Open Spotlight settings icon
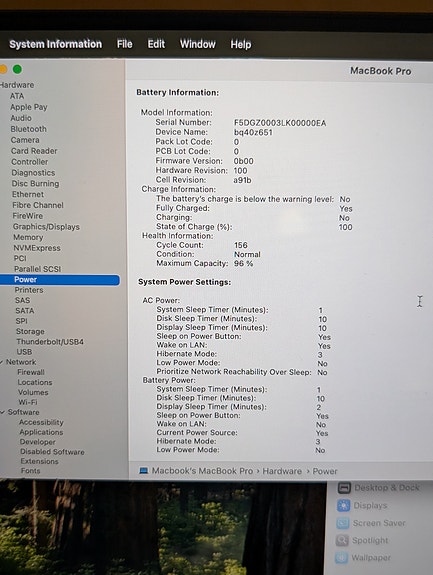This screenshot has width=433, height=575. (342, 540)
